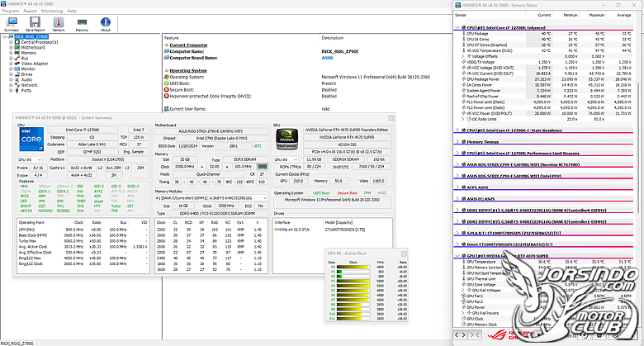Viewport: 644px width, 346px height.
Task: Click the expand columns arrows button in Sensors
Action: (x=460, y=335)
